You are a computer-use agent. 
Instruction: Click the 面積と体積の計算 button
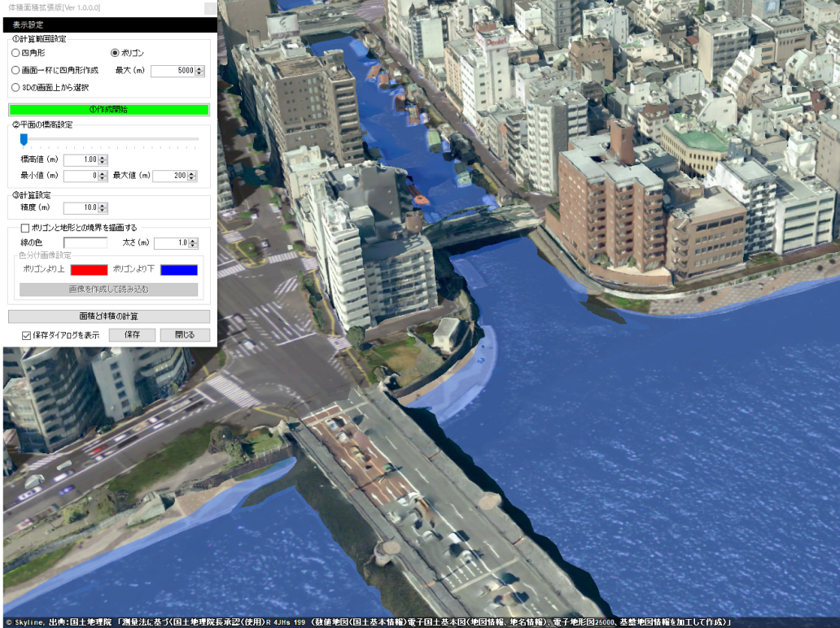(108, 316)
